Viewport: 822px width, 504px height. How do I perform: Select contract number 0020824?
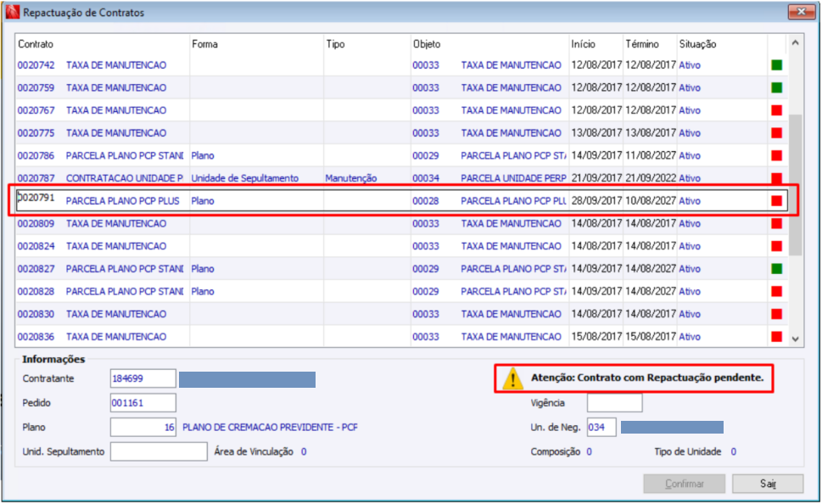[36, 246]
